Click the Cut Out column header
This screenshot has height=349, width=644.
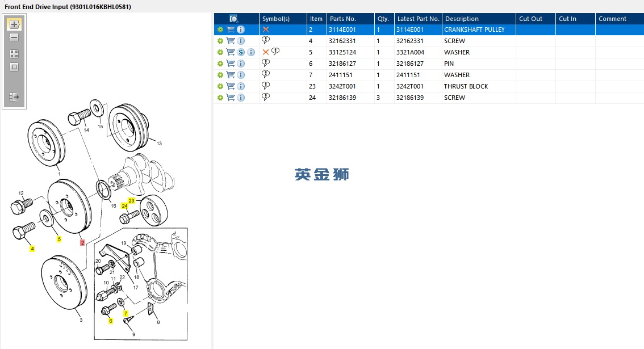[x=536, y=19]
